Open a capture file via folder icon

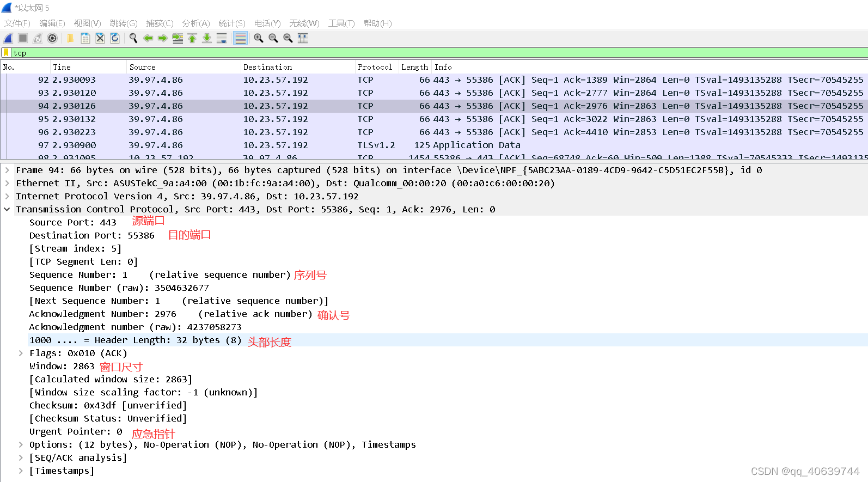(x=70, y=38)
